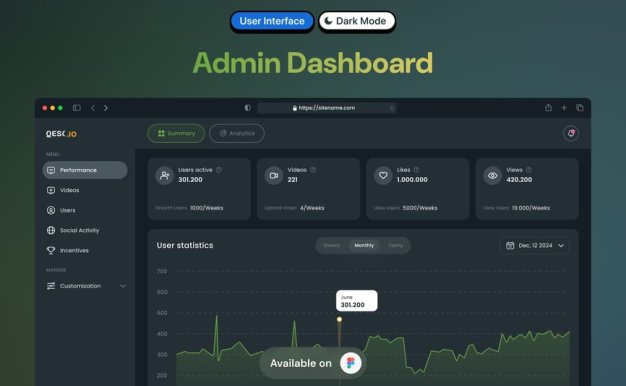Viewport: 626px width, 386px height.
Task: Select Performance in the sidebar menu
Action: click(x=85, y=170)
